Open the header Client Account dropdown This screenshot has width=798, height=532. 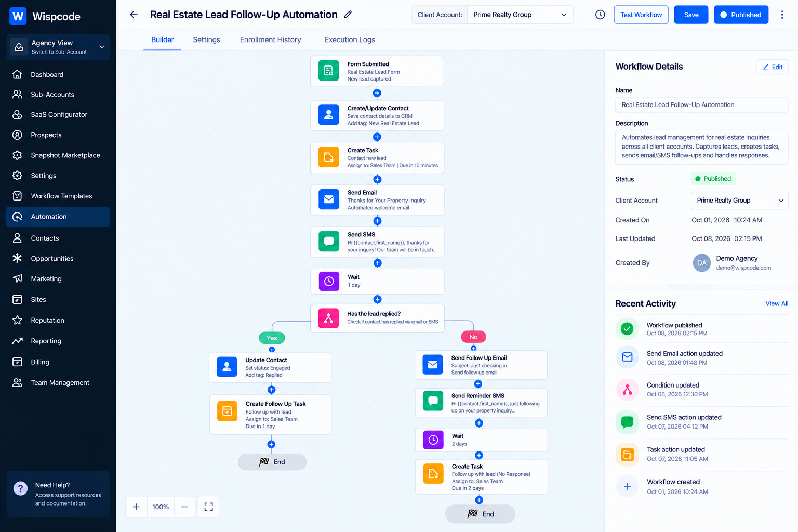click(x=520, y=15)
